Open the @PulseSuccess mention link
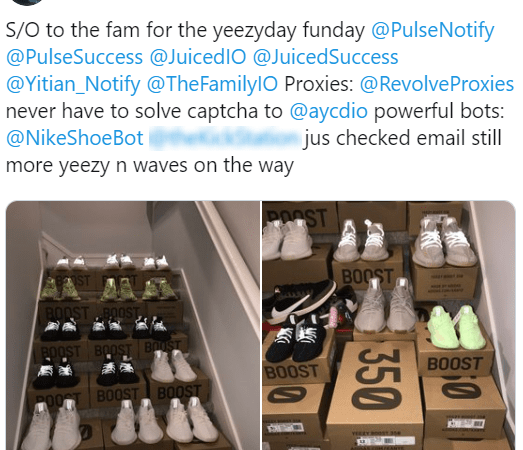The width and height of the screenshot is (523, 450). pos(74,57)
